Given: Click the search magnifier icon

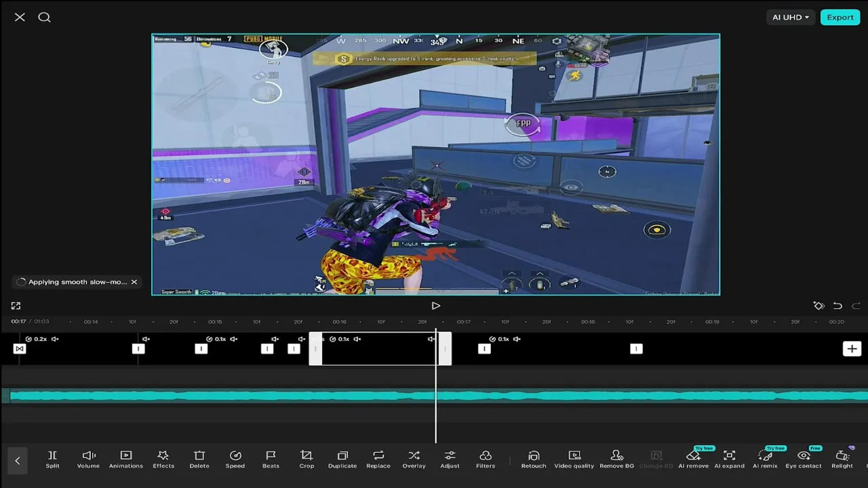Looking at the screenshot, I should (x=44, y=18).
